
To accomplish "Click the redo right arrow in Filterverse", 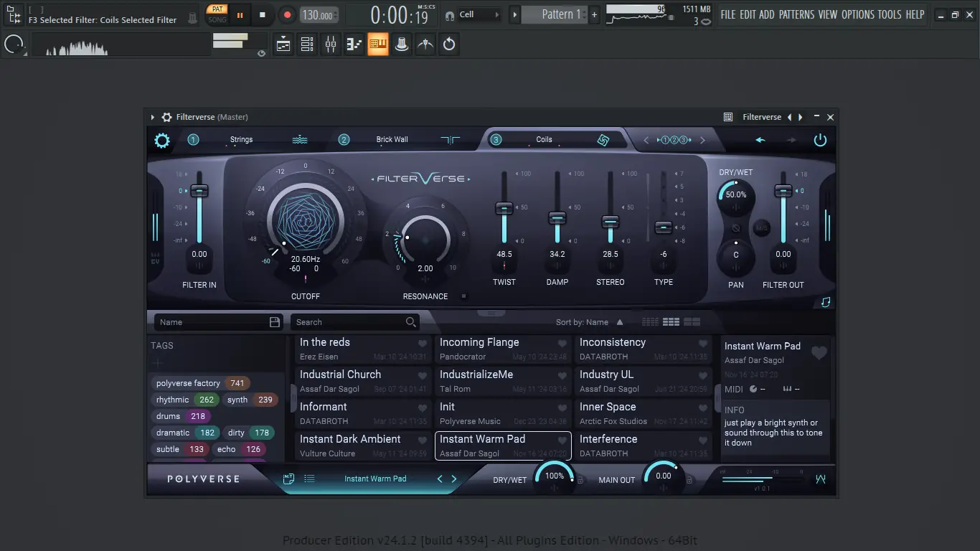I will (x=791, y=140).
